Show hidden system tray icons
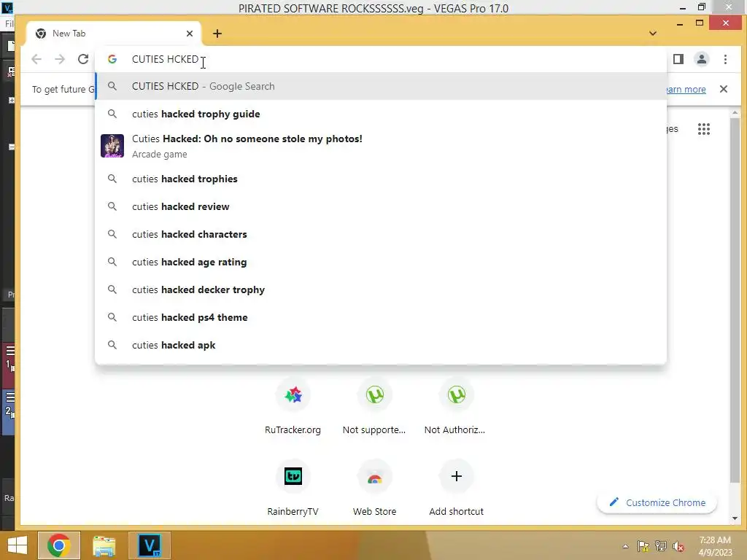This screenshot has width=747, height=560. [625, 546]
